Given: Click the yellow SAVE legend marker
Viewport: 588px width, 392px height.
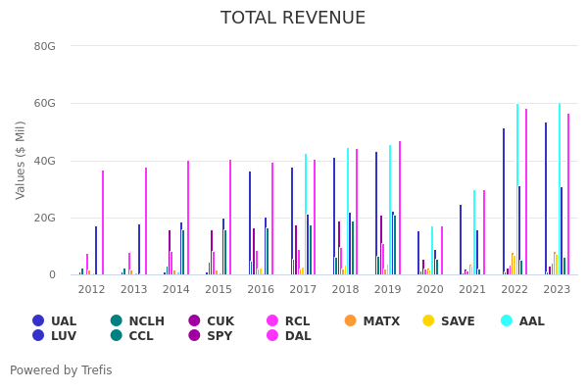Looking at the screenshot, I should click(x=428, y=320).
